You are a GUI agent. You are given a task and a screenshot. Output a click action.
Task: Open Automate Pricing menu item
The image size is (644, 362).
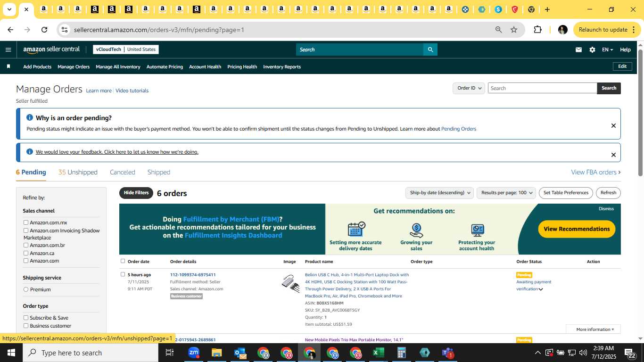coord(165,66)
